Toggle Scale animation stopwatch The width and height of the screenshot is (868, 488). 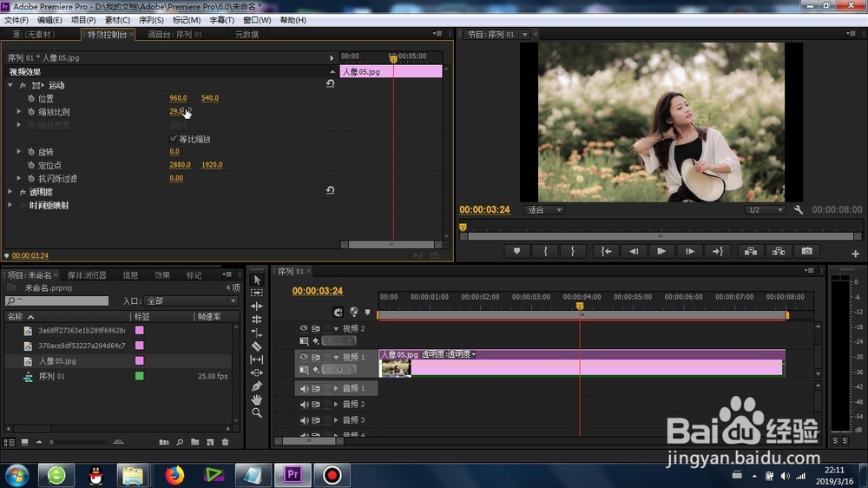pos(31,111)
